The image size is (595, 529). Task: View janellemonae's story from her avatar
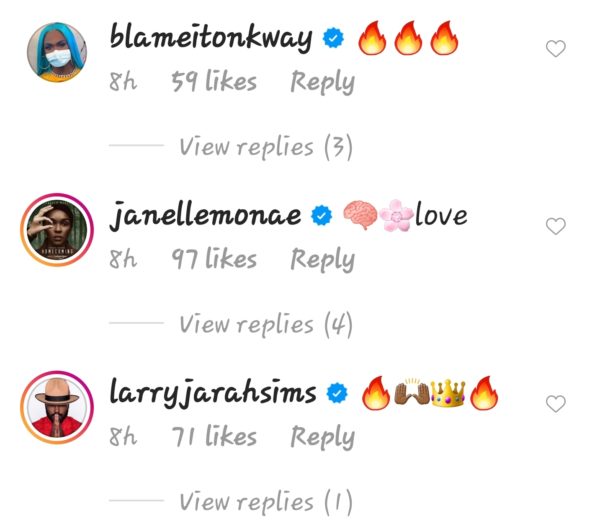[57, 230]
